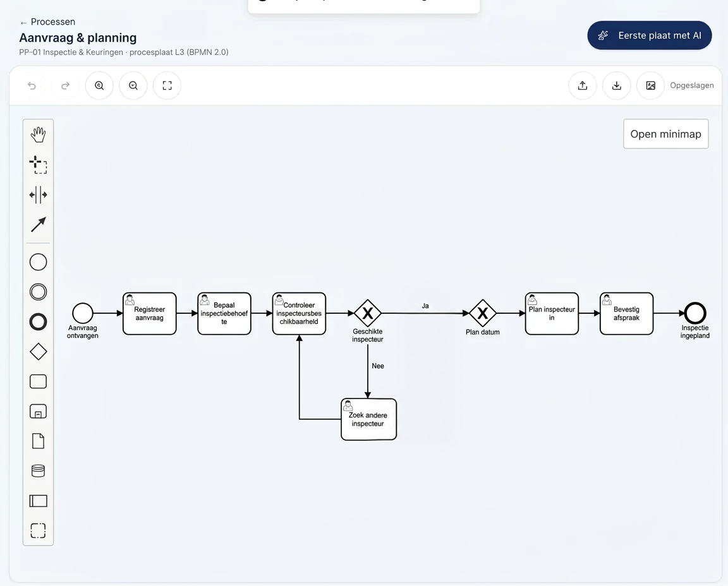Pick the data object page icon in the palette

38,441
